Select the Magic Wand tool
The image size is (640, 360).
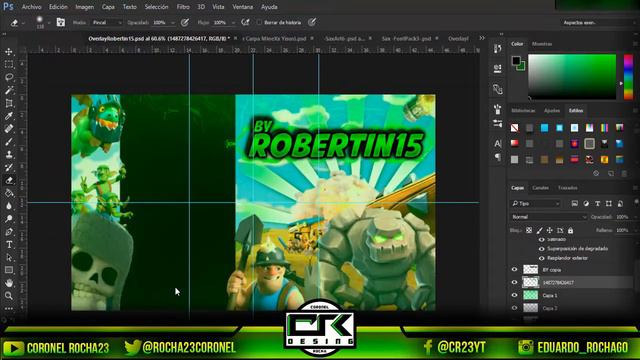9,90
